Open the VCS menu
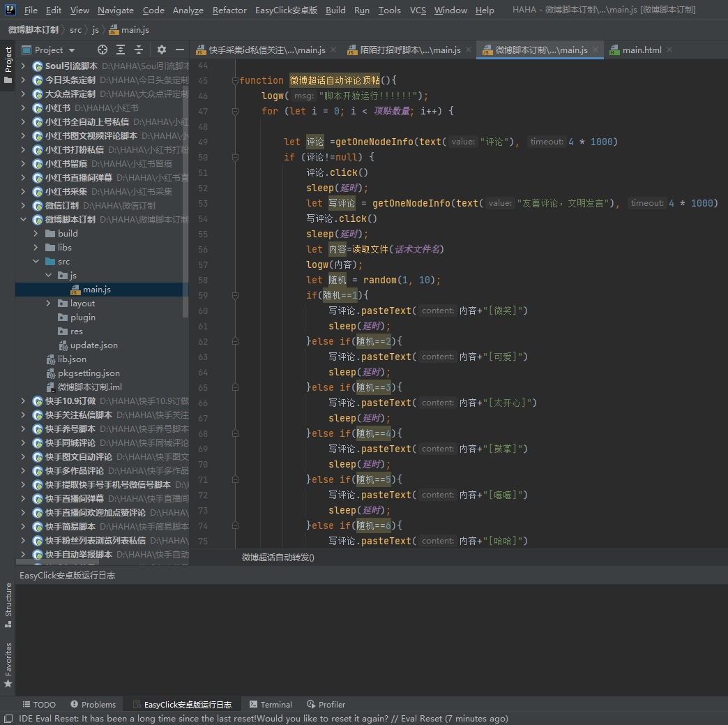The height and width of the screenshot is (725, 728). tap(418, 10)
